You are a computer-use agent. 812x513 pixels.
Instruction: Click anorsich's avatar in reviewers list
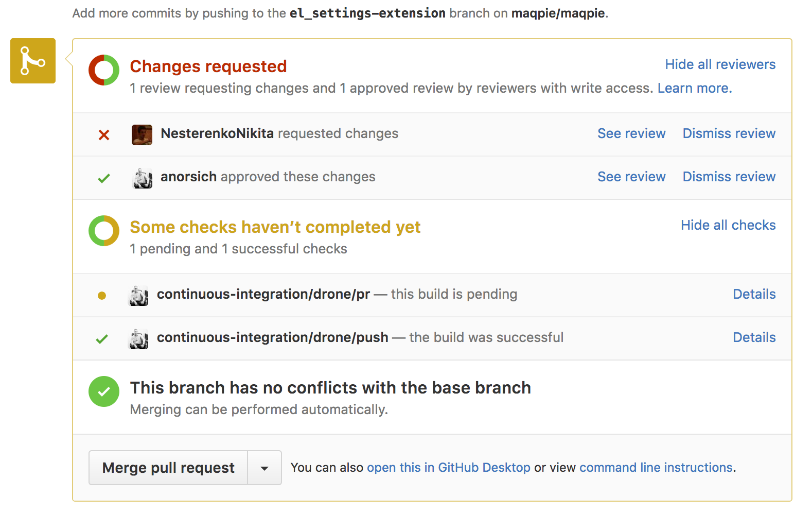tap(142, 178)
